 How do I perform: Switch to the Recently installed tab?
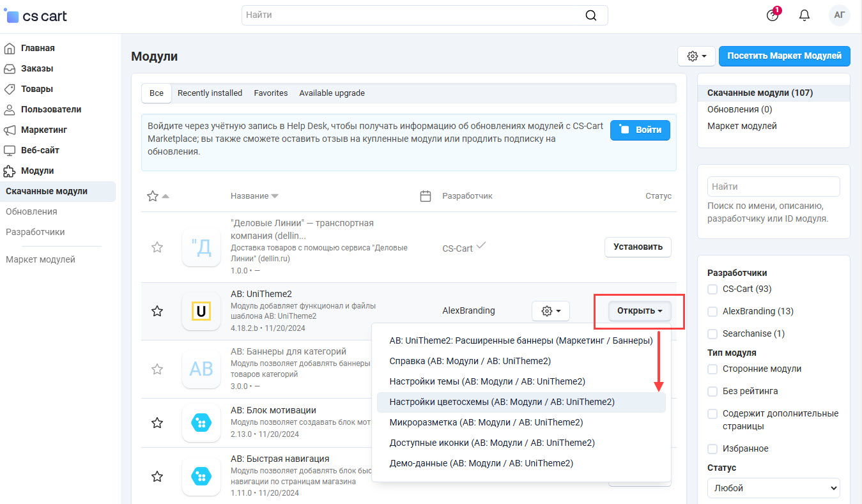click(210, 93)
